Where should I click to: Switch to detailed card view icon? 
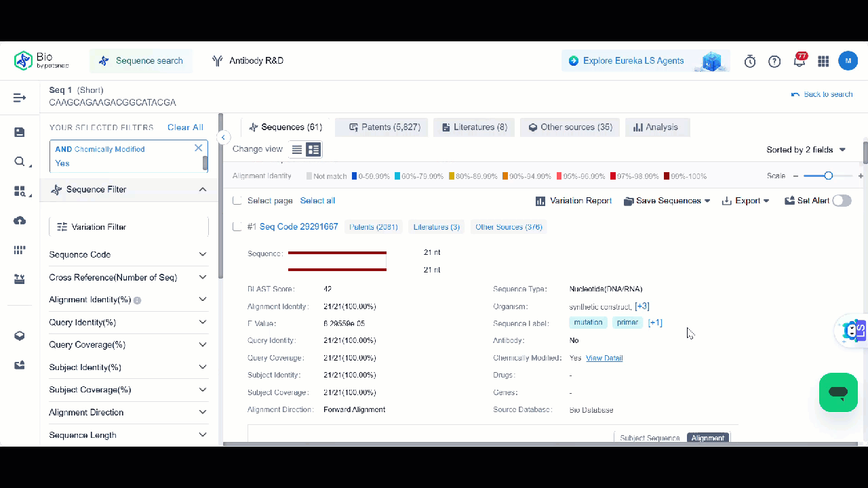313,149
